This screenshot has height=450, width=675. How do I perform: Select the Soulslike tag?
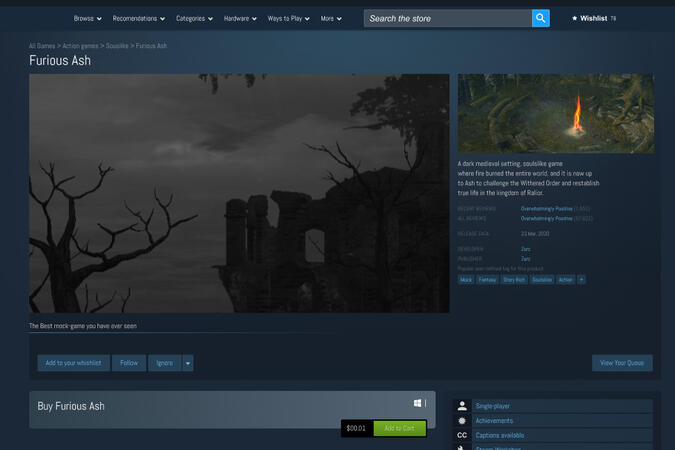tap(542, 279)
